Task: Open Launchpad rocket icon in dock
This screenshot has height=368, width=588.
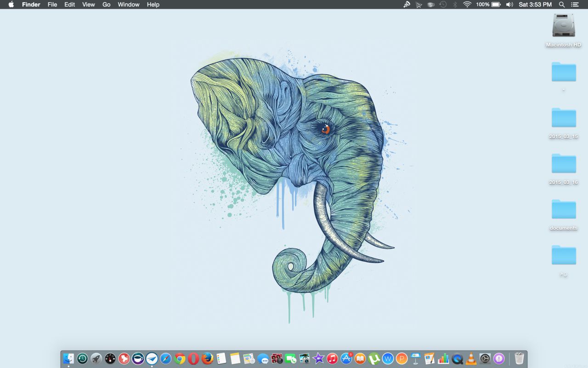Action: 96,358
